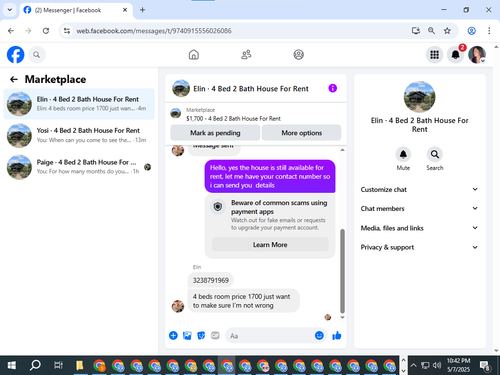Open Paige chat in Marketplace list

click(x=79, y=166)
